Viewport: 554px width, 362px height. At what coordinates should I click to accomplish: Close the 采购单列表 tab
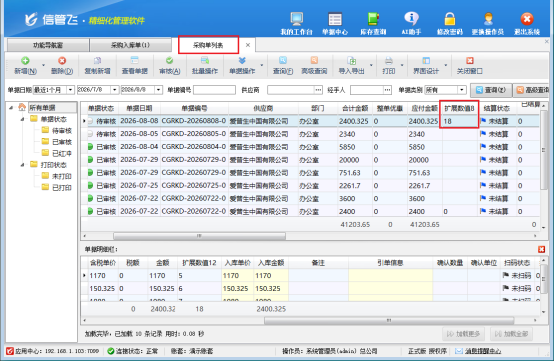(x=248, y=45)
